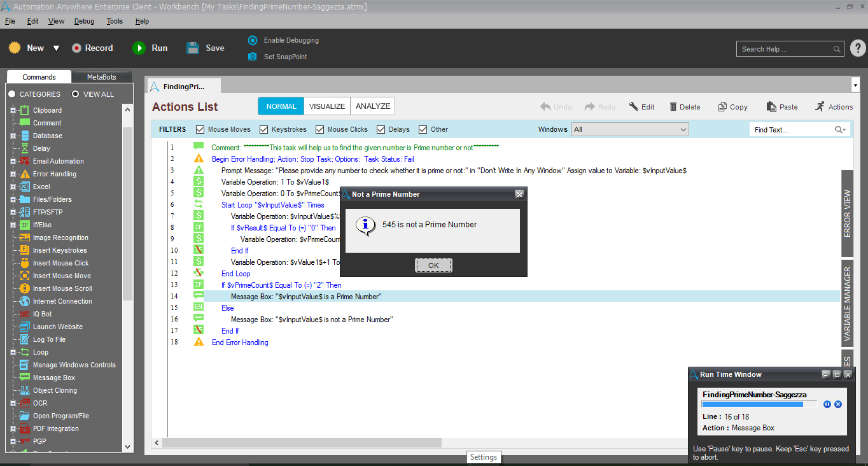Select the Files/Folders command icon

pyautogui.click(x=25, y=199)
